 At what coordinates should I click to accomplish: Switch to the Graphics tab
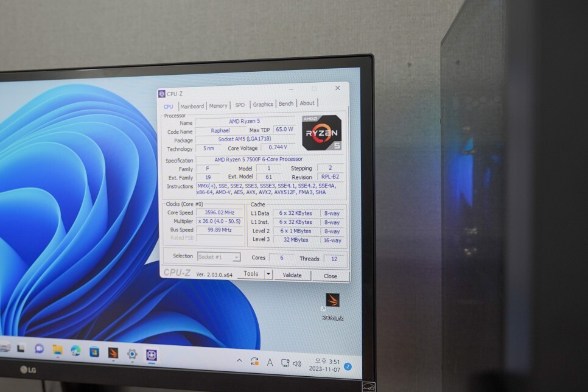point(263,104)
